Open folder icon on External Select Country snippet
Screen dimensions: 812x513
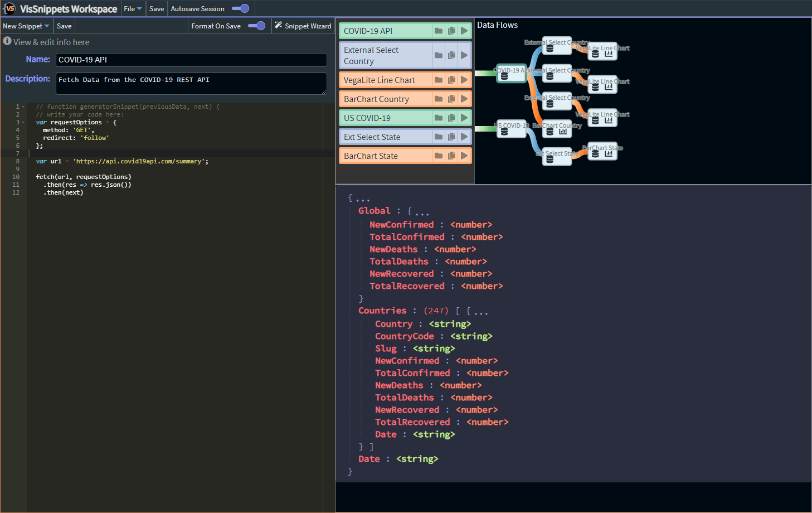coord(439,55)
